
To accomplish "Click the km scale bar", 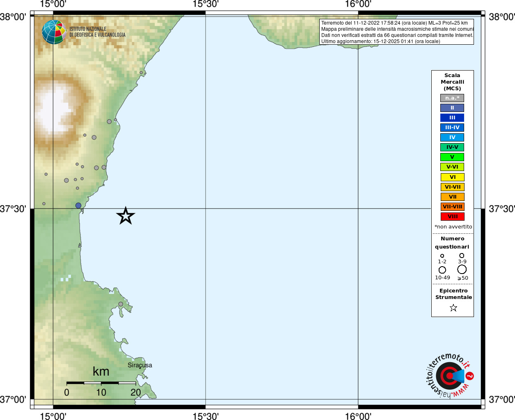I will (x=101, y=383).
